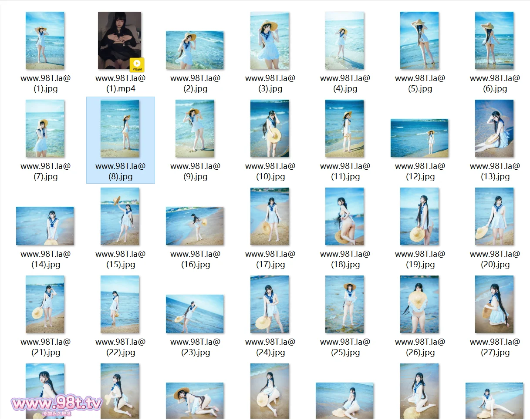The height and width of the screenshot is (420, 530).
Task: Select the www.98T.la@(1).jpg thumbnail
Action: (45, 40)
